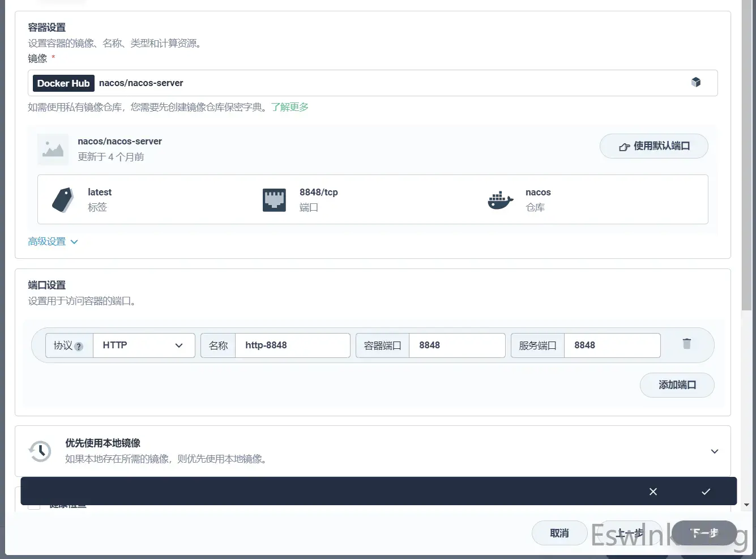
Task: Click the latest tag icon
Action: coord(63,200)
